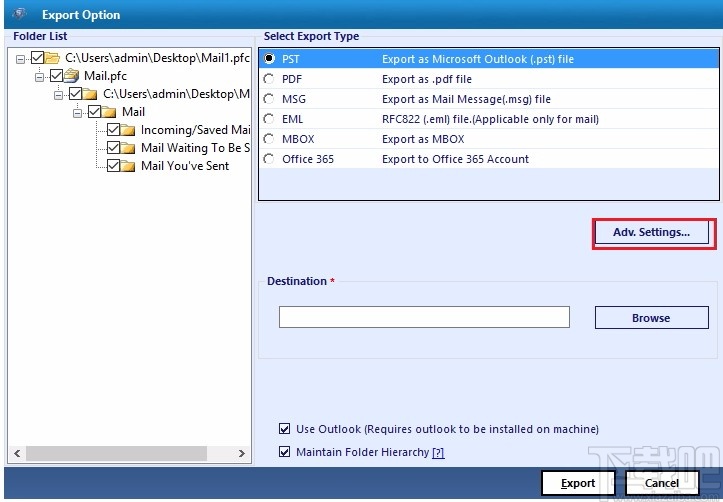This screenshot has height=502, width=723.
Task: Click Browse to choose destination
Action: tap(652, 318)
